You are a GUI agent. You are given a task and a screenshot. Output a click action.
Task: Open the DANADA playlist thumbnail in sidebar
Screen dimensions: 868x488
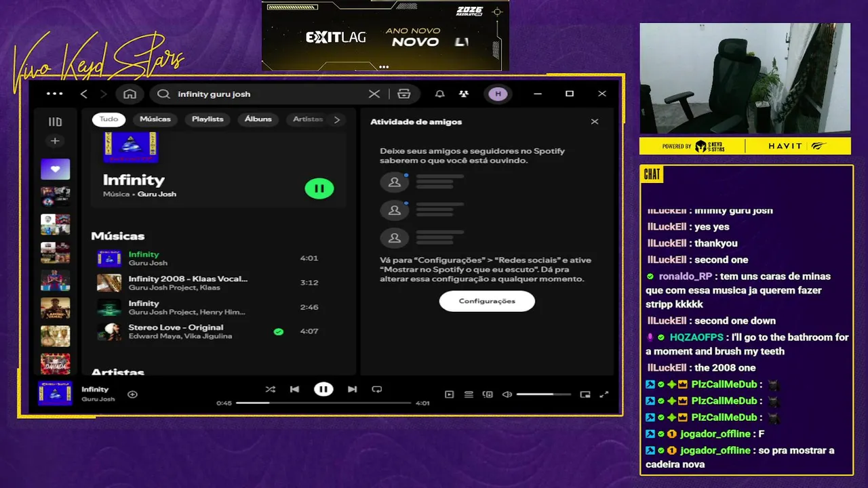[x=55, y=364]
